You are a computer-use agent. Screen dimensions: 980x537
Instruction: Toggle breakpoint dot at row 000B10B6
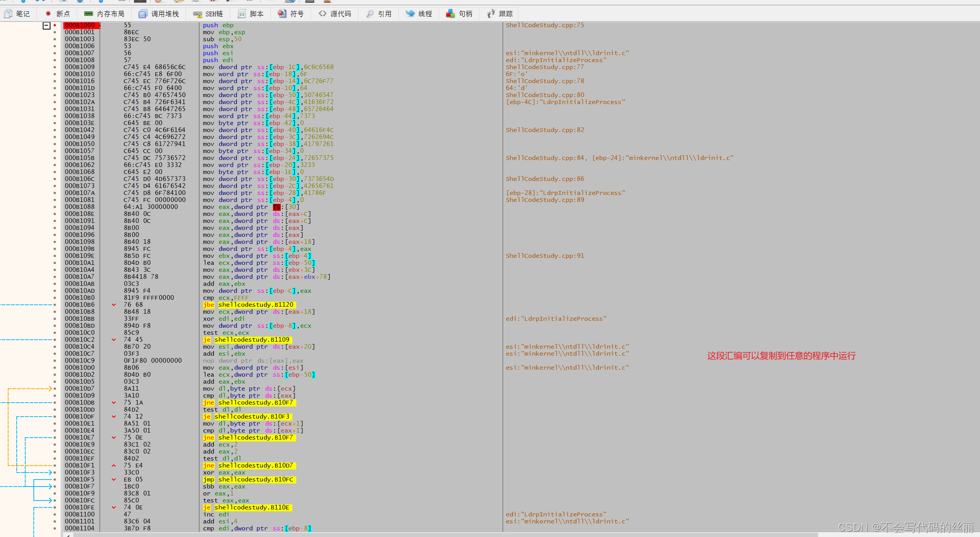55,305
